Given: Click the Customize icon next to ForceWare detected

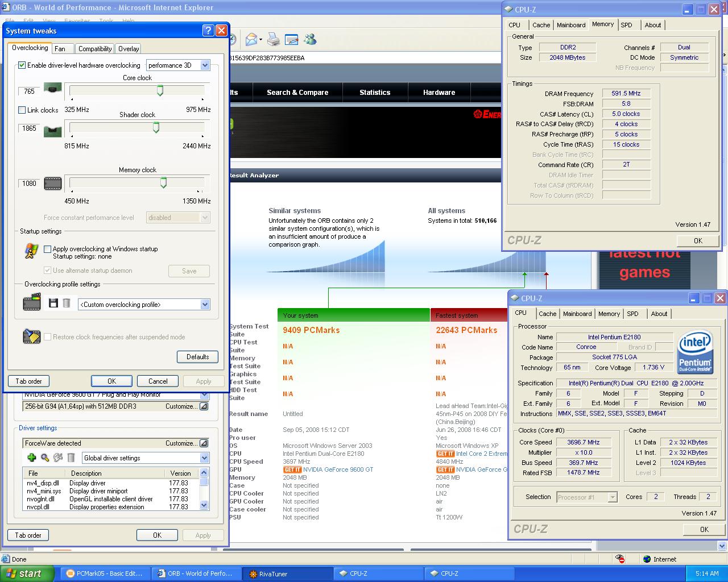Looking at the screenshot, I should 204,443.
